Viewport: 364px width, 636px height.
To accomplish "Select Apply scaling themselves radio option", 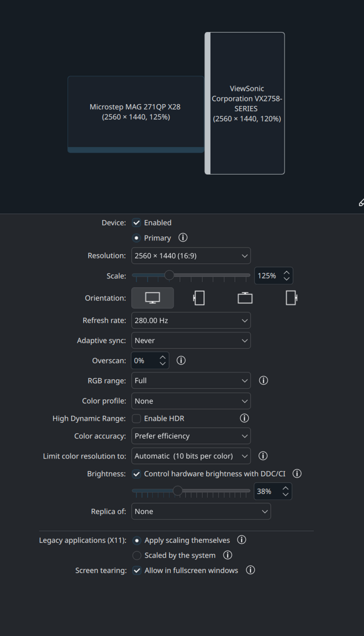I will (137, 541).
